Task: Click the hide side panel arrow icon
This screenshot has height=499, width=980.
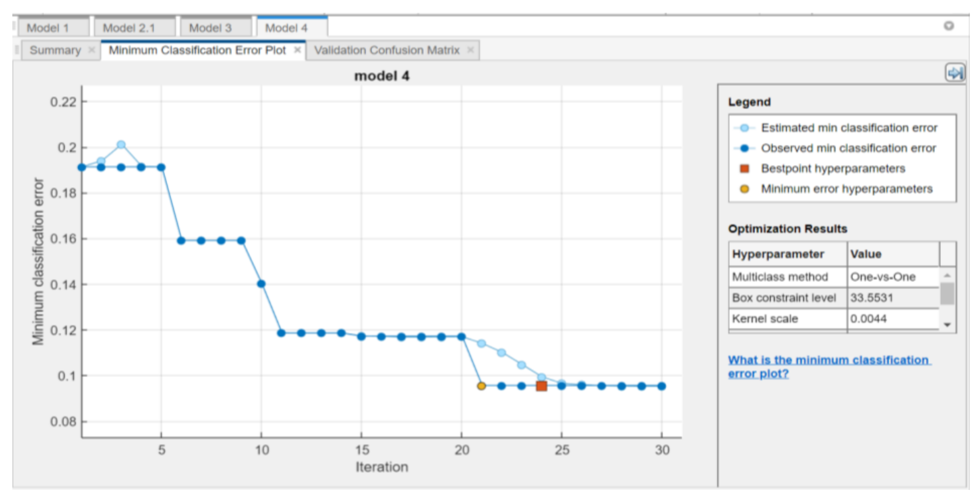Action: click(x=955, y=73)
